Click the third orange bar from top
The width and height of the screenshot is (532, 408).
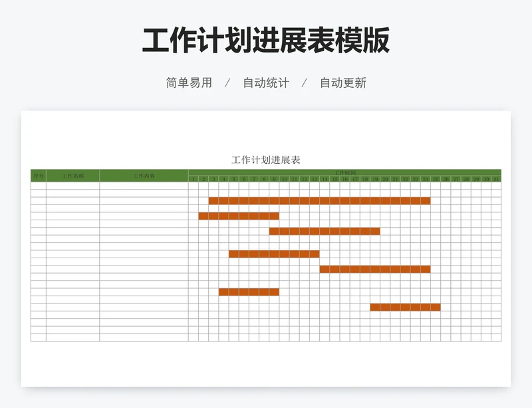tap(325, 231)
